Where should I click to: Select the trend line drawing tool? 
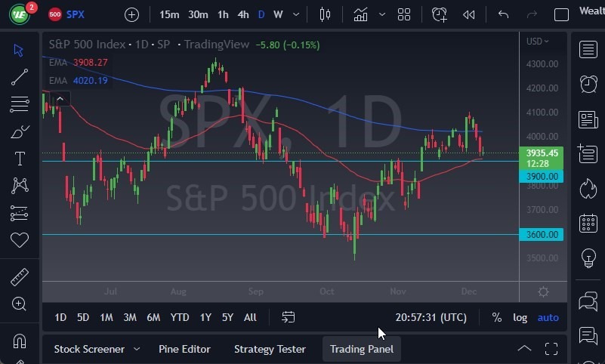[20, 77]
